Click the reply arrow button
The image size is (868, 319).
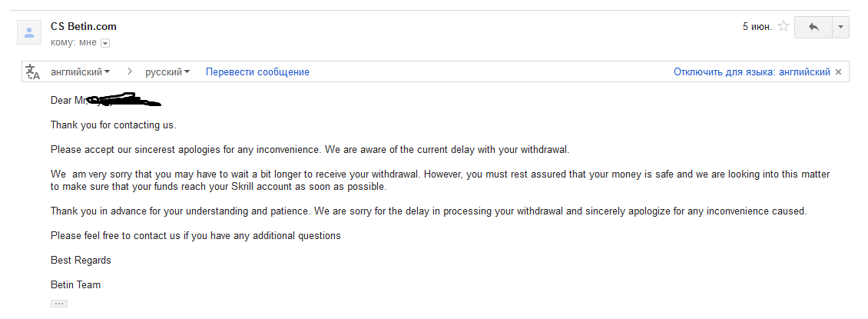click(x=813, y=27)
